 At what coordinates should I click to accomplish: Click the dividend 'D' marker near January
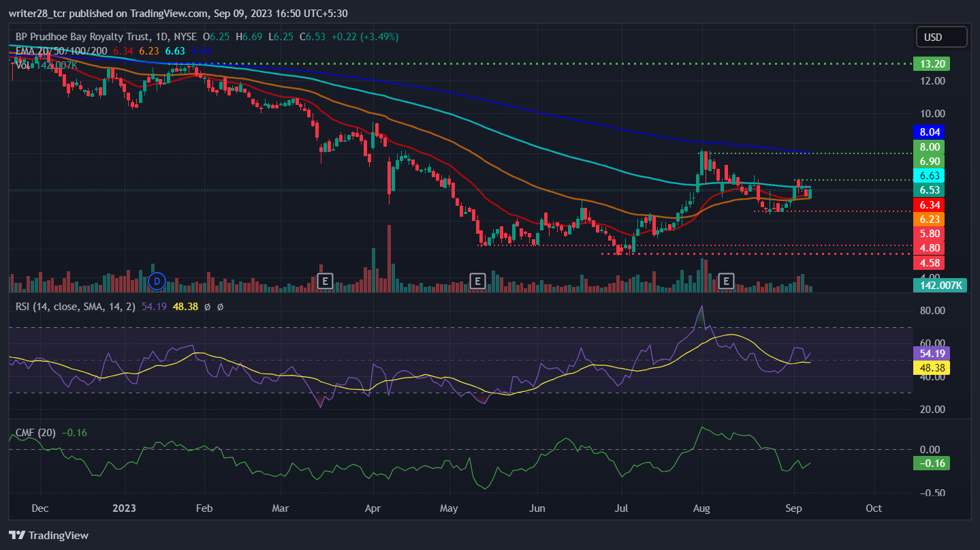(x=157, y=280)
